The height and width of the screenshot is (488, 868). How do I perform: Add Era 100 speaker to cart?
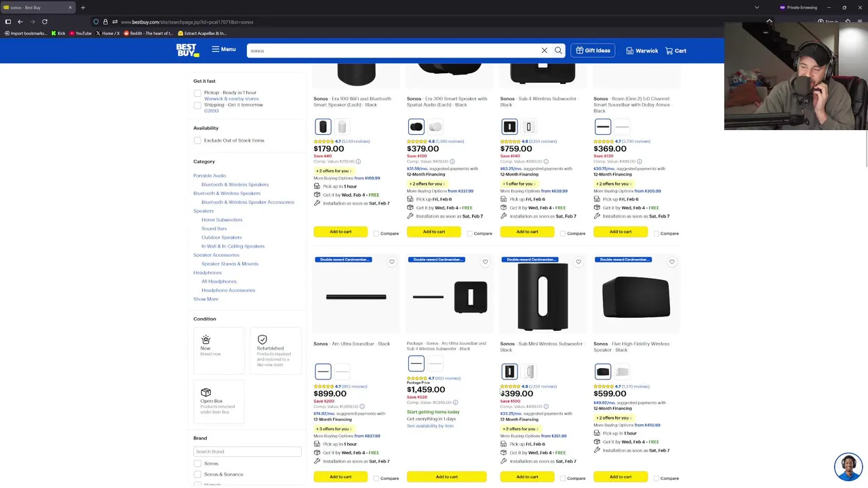tap(340, 232)
